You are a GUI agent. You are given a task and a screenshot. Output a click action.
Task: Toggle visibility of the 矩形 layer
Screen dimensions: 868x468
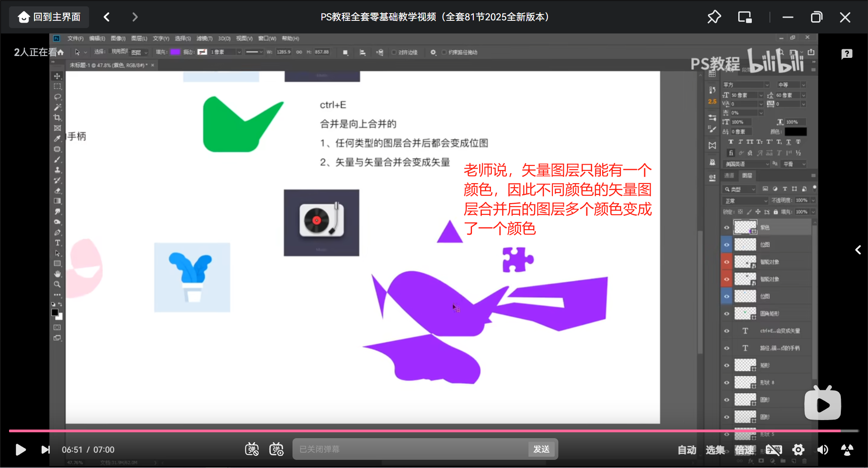coord(726,365)
